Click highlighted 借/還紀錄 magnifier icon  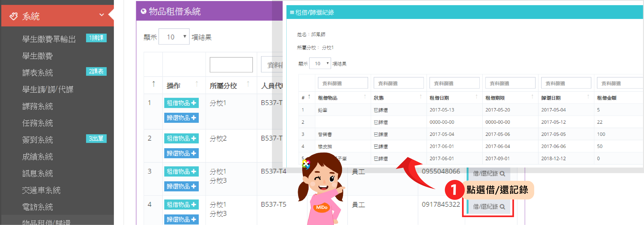pos(502,207)
